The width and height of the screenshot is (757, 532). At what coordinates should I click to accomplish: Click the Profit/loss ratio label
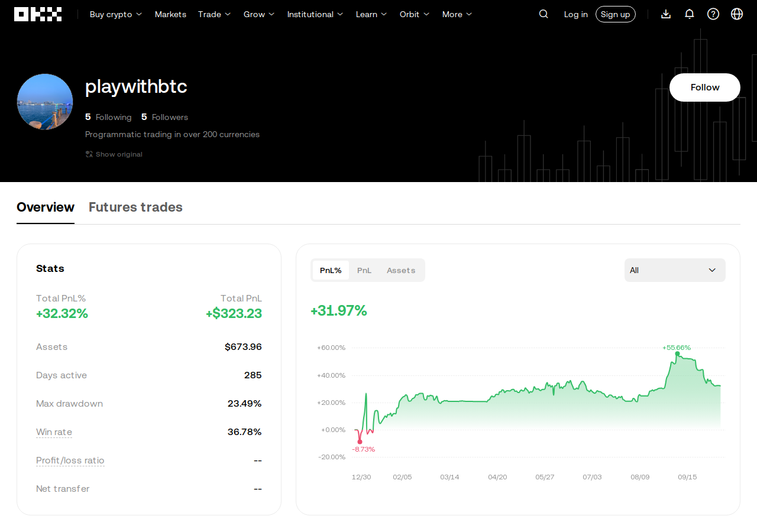pyautogui.click(x=70, y=460)
